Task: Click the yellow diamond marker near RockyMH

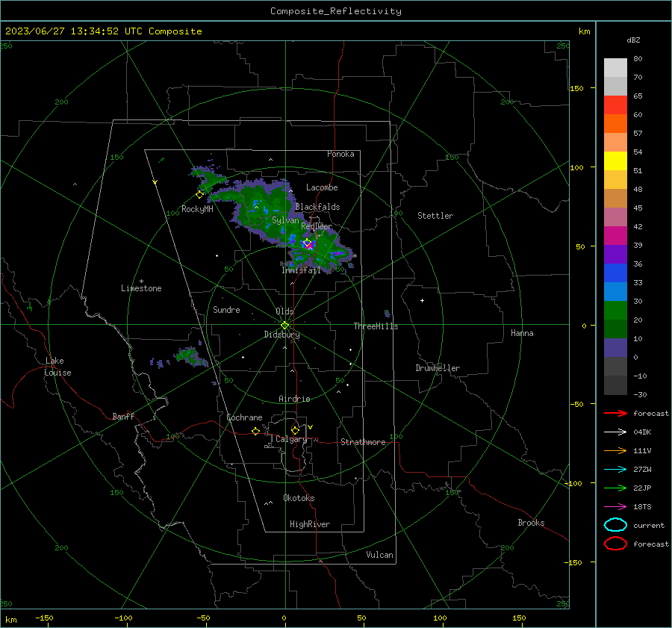Action: [x=199, y=195]
